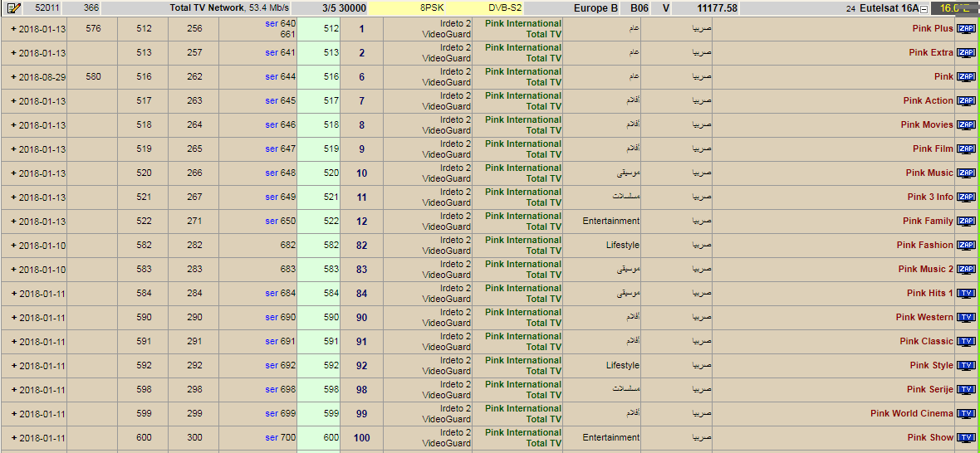Click the 'Total TV Network' header text
Viewport: 980px width, 453px height.
(x=206, y=9)
